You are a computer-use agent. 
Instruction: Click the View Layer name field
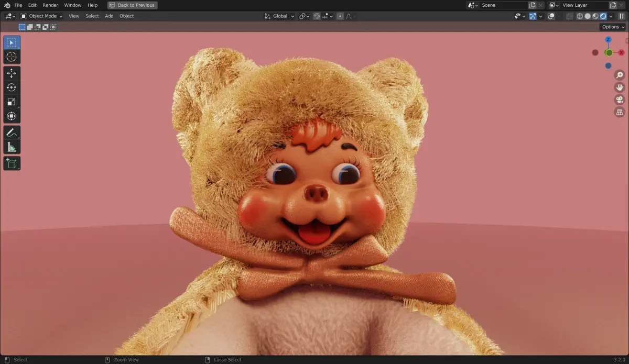point(584,5)
